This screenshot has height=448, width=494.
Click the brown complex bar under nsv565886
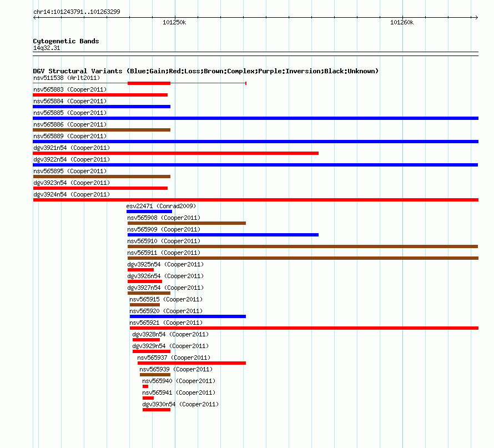(x=102, y=130)
